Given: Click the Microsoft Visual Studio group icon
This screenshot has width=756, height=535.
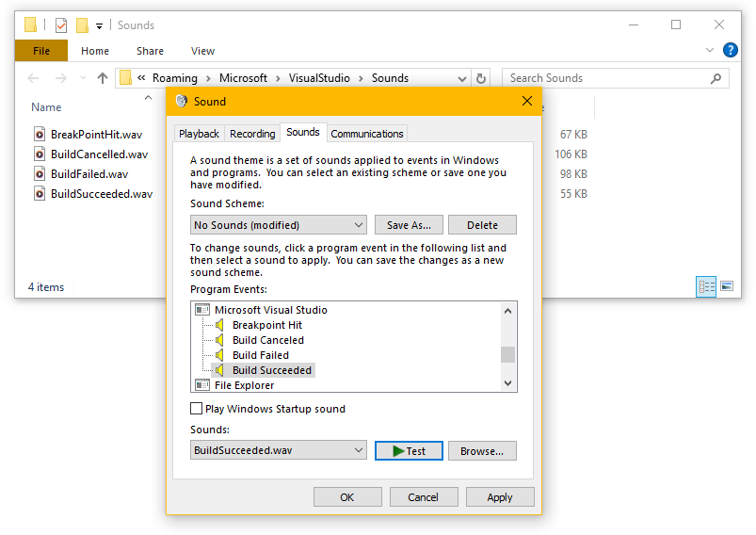Looking at the screenshot, I should pyautogui.click(x=202, y=310).
